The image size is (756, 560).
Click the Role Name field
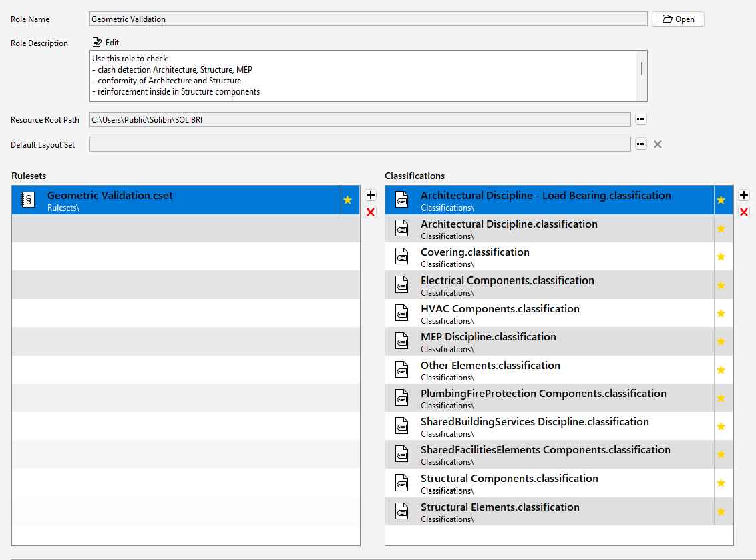click(x=369, y=19)
